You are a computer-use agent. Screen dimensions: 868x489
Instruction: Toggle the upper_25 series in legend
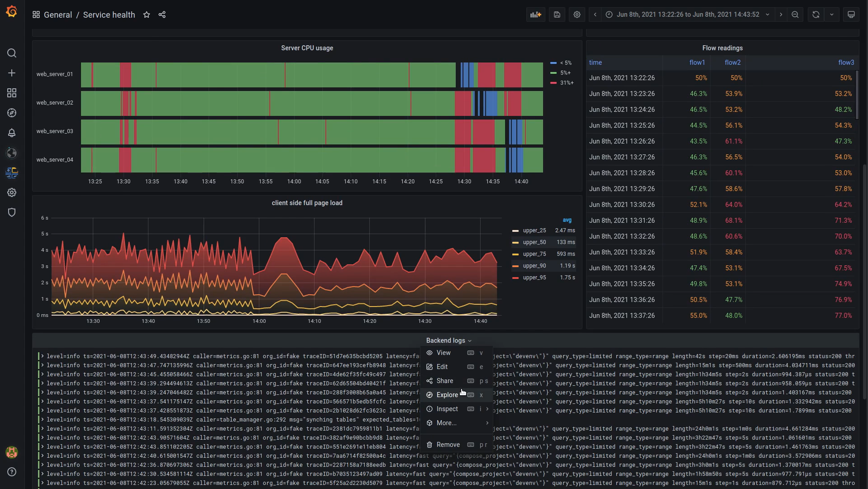tap(534, 230)
